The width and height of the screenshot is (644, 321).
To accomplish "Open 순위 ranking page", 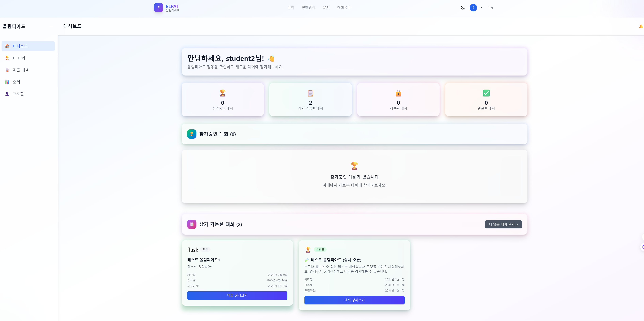I will 28,82.
